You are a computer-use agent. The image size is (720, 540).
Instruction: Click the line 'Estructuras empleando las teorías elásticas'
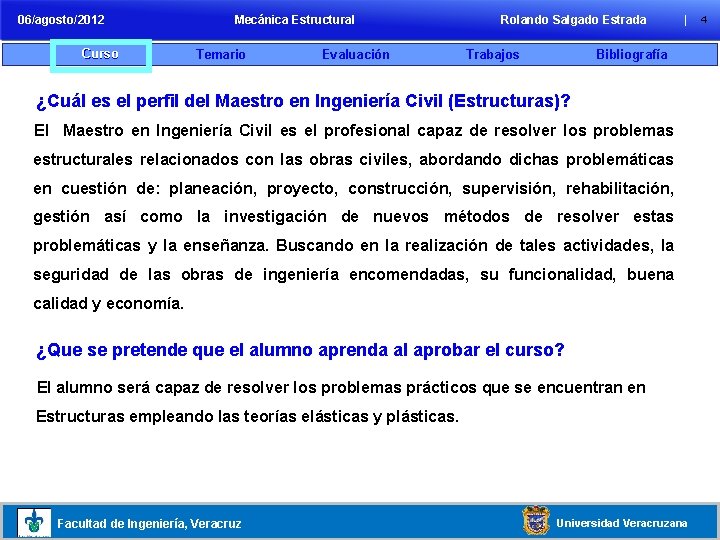coord(248,416)
